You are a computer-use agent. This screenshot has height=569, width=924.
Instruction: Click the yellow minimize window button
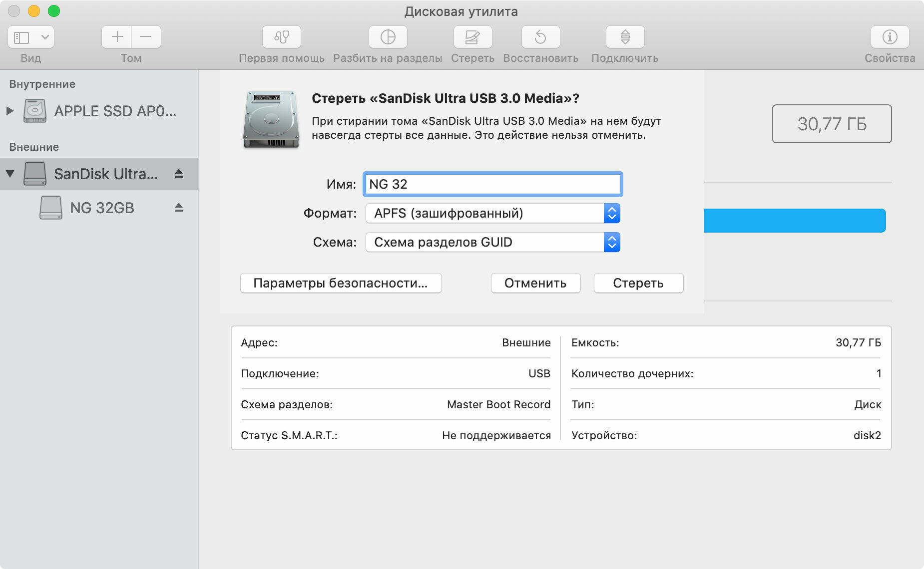[34, 11]
